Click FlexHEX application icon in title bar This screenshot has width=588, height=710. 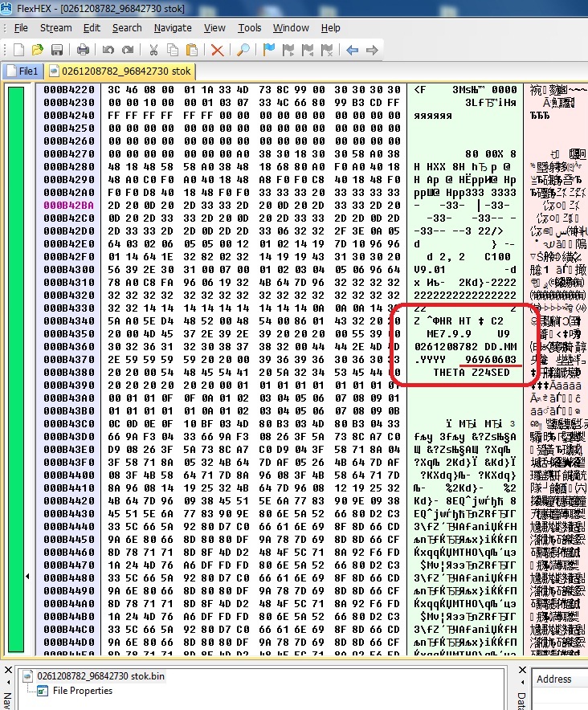[6, 8]
